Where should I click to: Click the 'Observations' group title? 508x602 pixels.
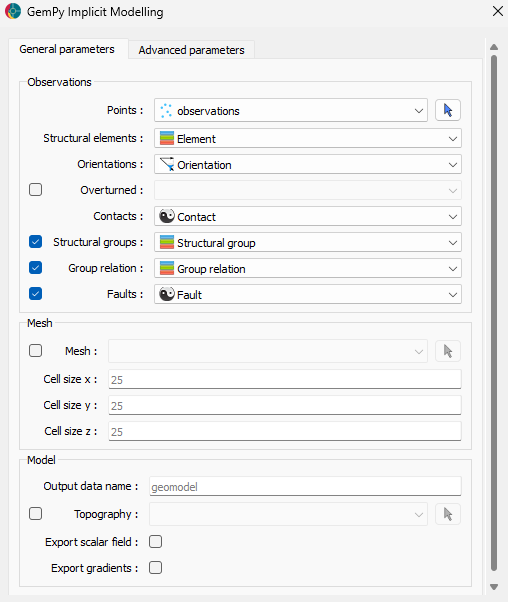pos(60,82)
